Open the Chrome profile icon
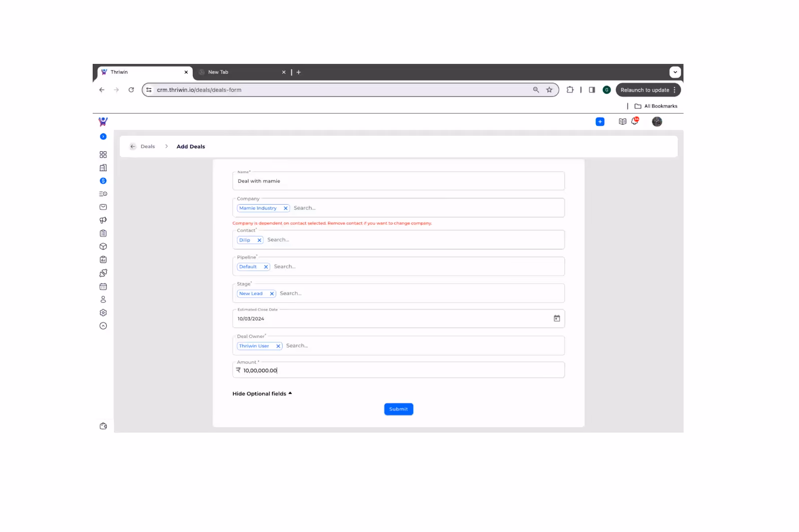 point(607,90)
